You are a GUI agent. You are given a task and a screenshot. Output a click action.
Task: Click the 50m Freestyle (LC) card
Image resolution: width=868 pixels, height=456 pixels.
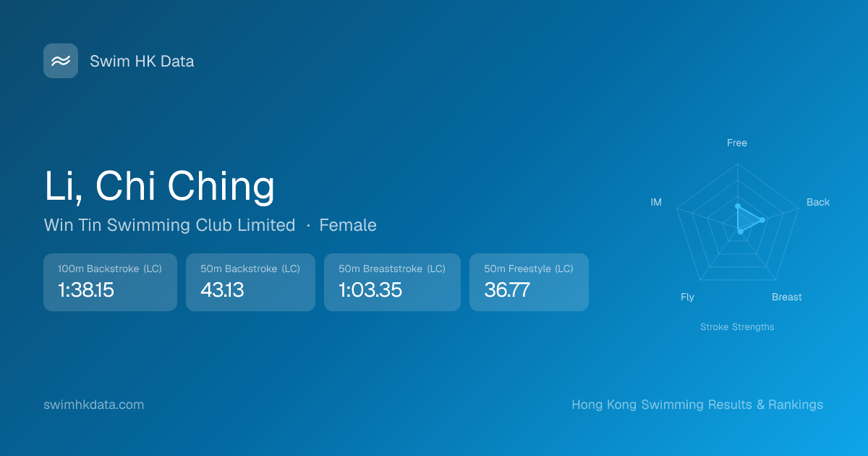coord(529,282)
